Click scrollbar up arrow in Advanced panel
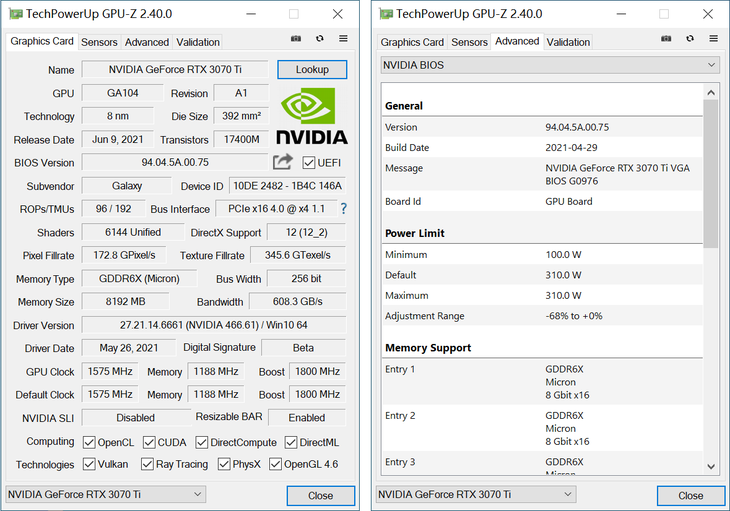 (711, 93)
